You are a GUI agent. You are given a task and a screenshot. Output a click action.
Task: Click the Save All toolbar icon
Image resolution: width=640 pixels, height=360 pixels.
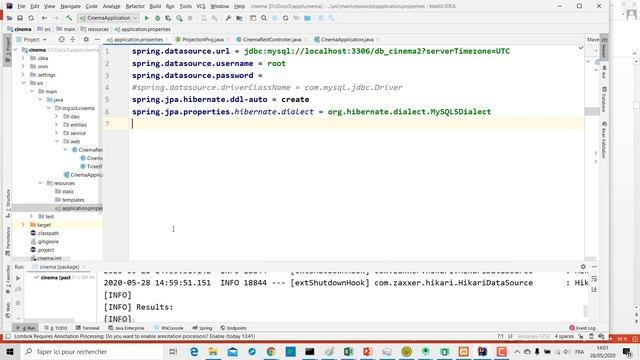coord(20,18)
